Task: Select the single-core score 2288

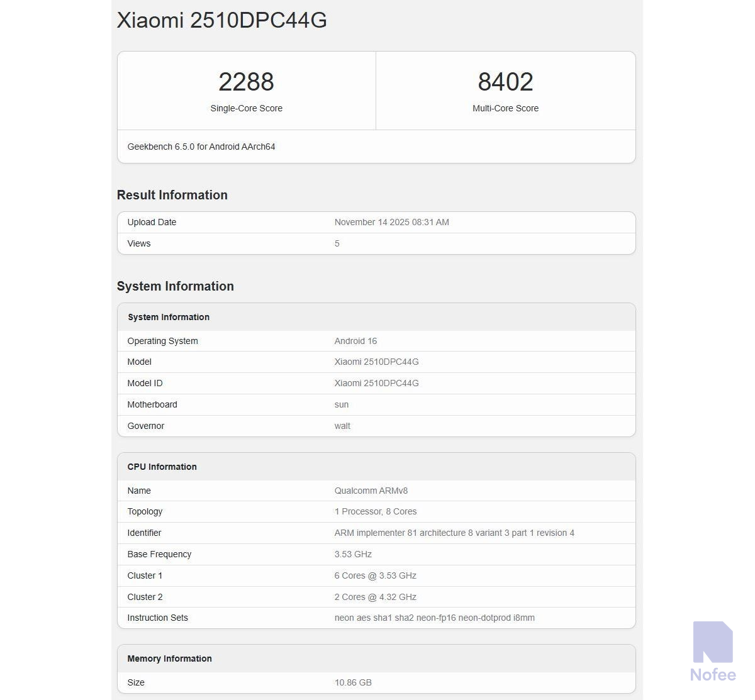Action: [x=246, y=82]
